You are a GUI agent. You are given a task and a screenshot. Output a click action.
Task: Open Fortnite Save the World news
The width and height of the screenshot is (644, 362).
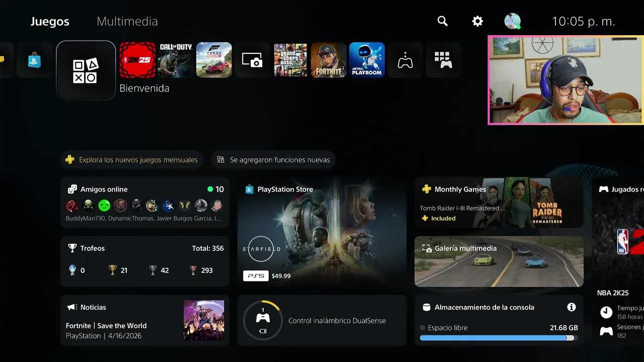pos(106,326)
